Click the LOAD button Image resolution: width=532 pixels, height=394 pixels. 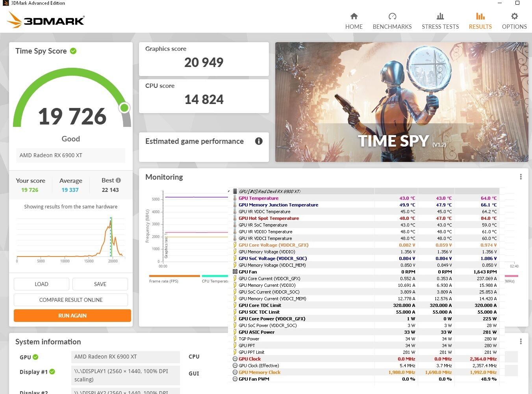pyautogui.click(x=41, y=284)
